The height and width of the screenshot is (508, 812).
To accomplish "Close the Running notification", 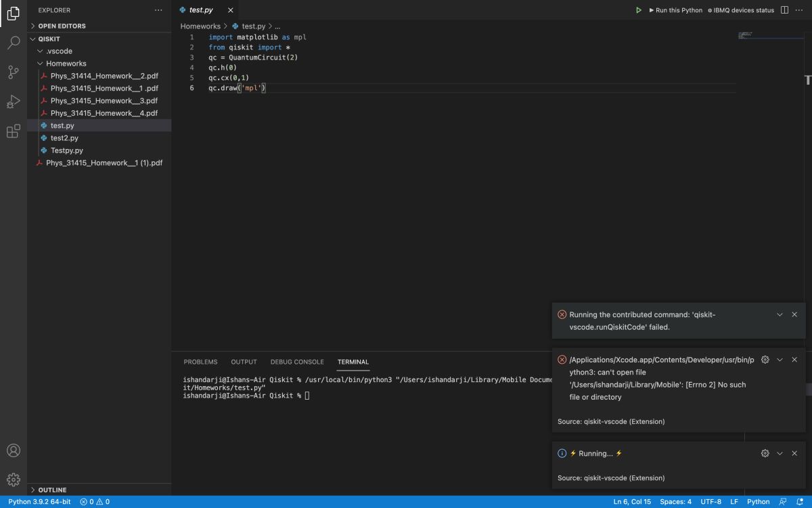I will (794, 453).
